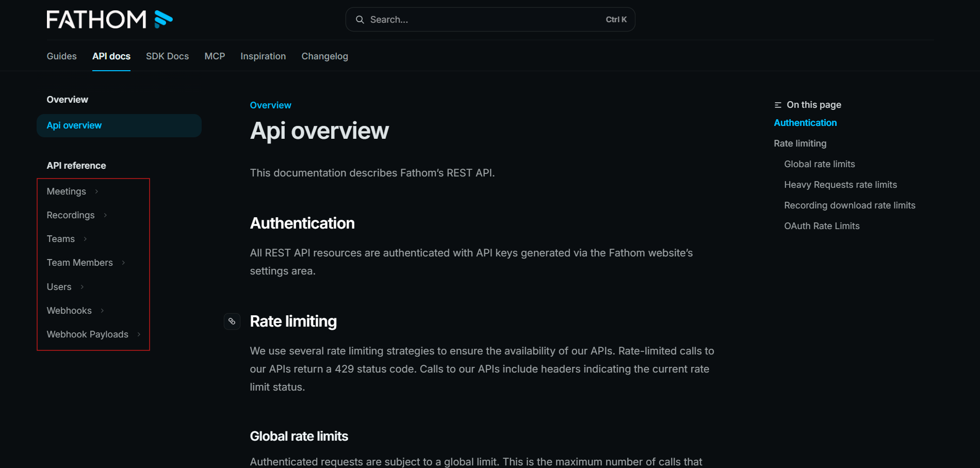Expand the Users chevron

82,287
